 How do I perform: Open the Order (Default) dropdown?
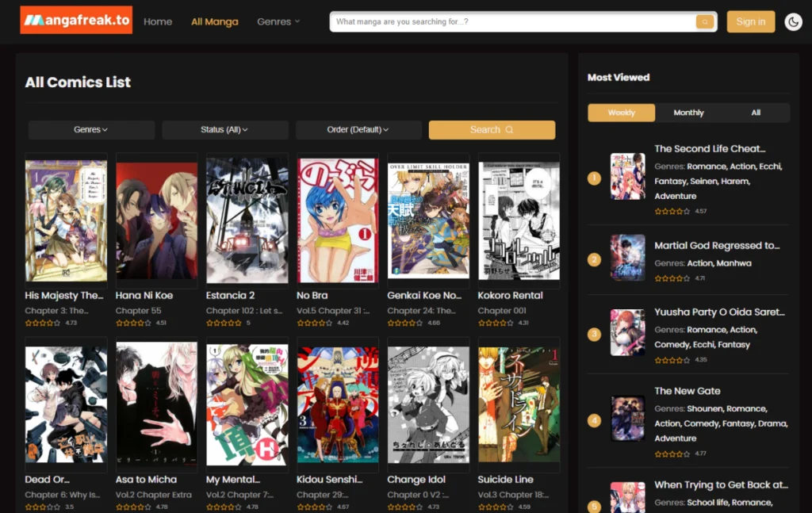(x=358, y=129)
